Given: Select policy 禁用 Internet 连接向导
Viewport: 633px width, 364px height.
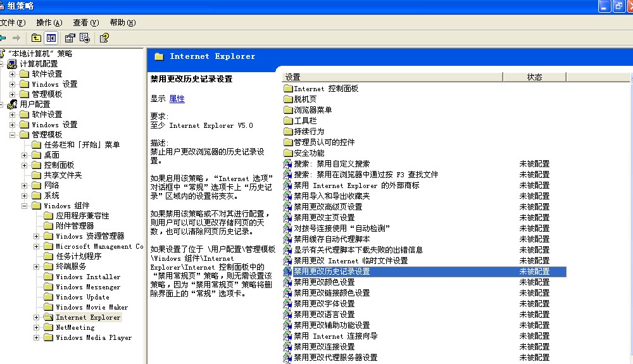Looking at the screenshot, I should [335, 336].
